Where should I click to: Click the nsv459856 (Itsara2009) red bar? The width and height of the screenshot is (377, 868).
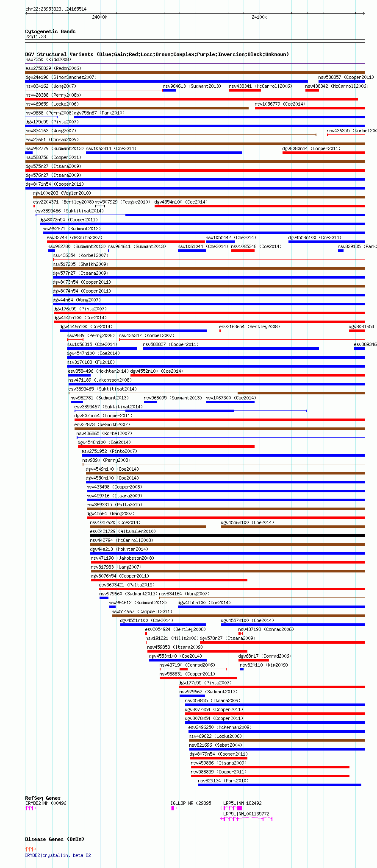tap(270, 767)
